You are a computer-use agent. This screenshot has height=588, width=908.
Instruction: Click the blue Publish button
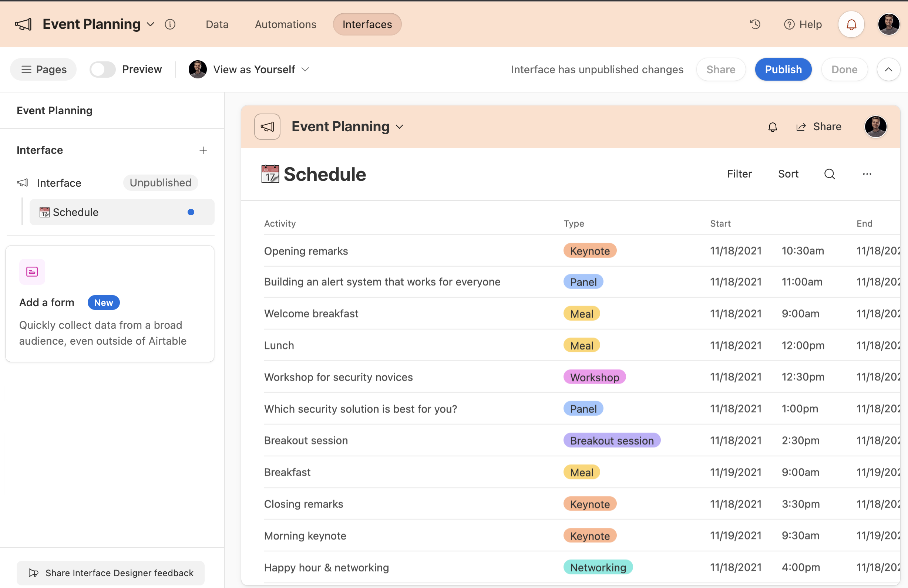783,70
